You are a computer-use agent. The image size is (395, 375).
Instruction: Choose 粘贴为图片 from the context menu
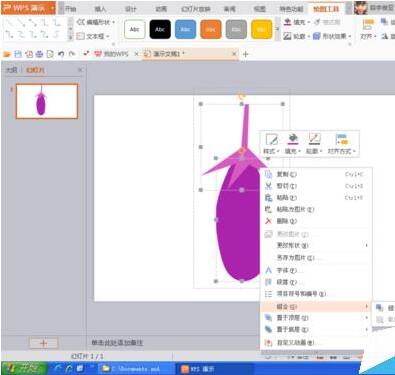(x=316, y=209)
